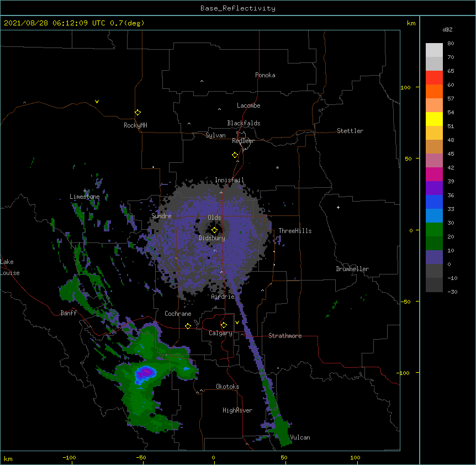This screenshot has width=476, height=465.
Task: Click the RedDeer city label
Action: tap(243, 141)
